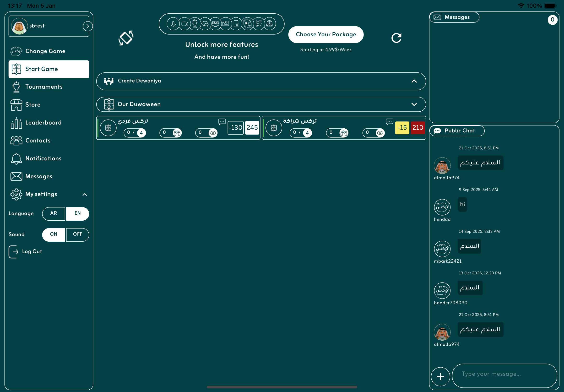Set sound to ON
The height and width of the screenshot is (392, 564).
pyautogui.click(x=54, y=234)
